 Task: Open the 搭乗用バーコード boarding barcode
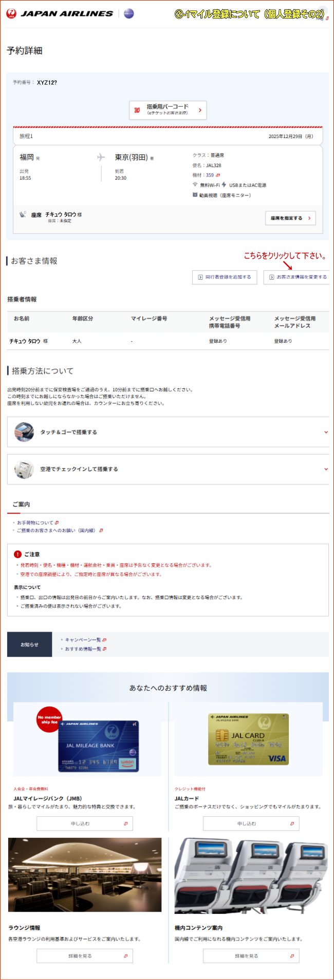tap(168, 110)
